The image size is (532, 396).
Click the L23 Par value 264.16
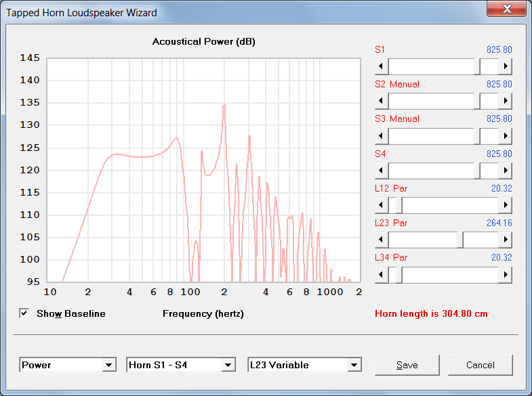pos(499,223)
